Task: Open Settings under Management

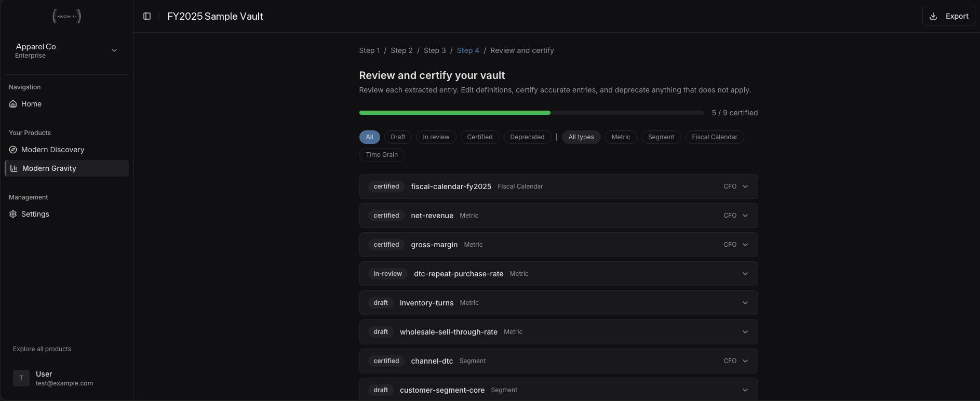Action: click(x=66, y=214)
